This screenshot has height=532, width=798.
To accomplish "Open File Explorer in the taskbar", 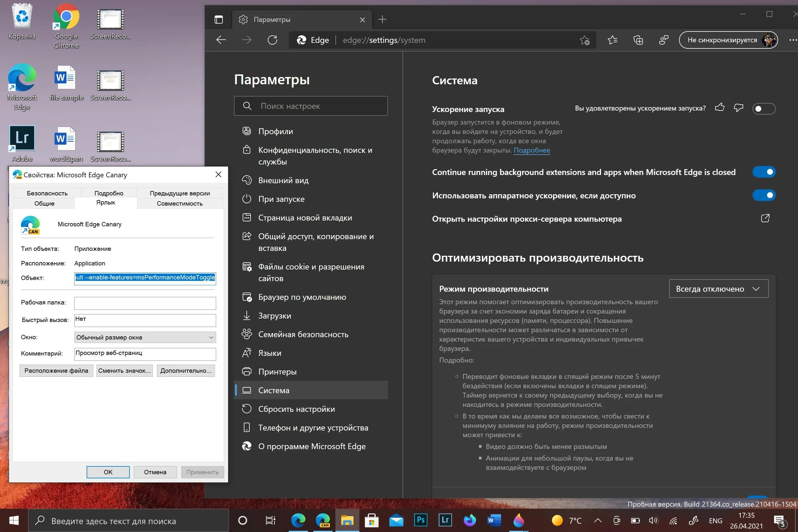I will pyautogui.click(x=347, y=520).
